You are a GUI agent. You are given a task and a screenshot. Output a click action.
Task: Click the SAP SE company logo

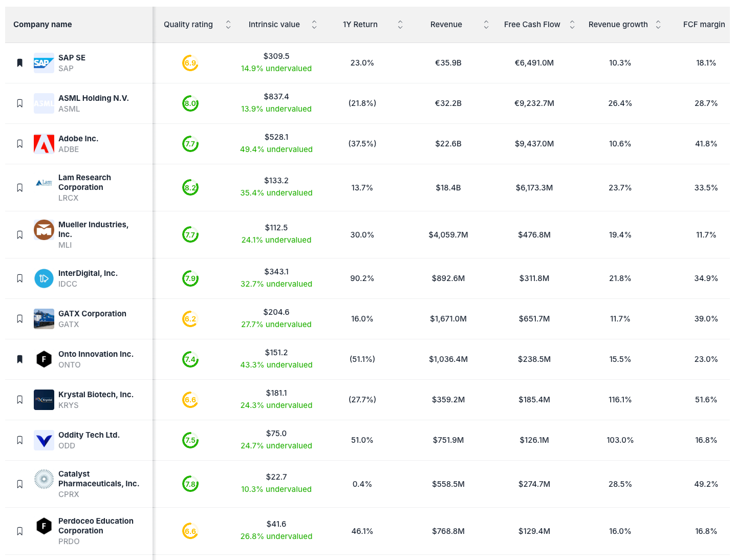click(44, 63)
